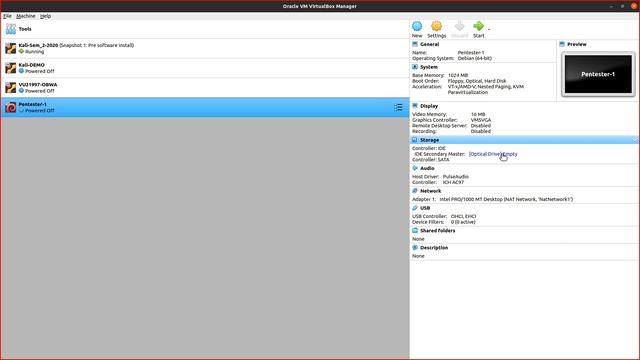This screenshot has height=360, width=640.
Task: Select the Kali-DEMO Powered Off entry
Action: click(x=205, y=68)
